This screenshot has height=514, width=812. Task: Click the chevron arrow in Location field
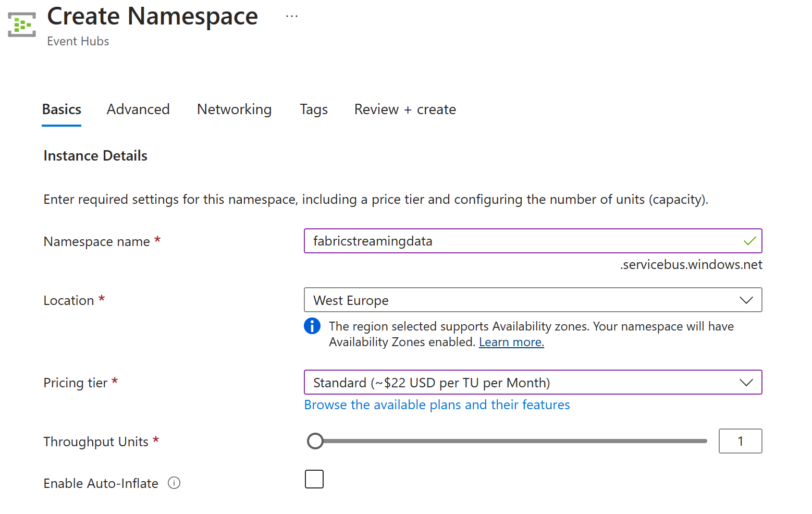tap(746, 300)
